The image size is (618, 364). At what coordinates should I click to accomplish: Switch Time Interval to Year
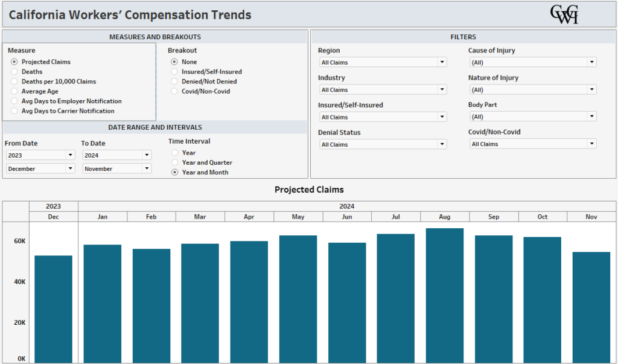pyautogui.click(x=174, y=153)
